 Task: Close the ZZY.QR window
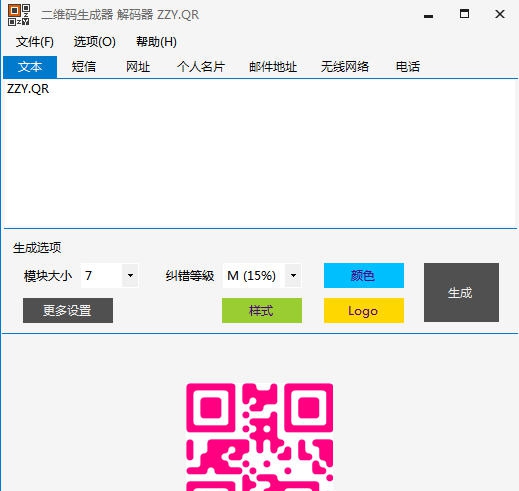point(500,14)
